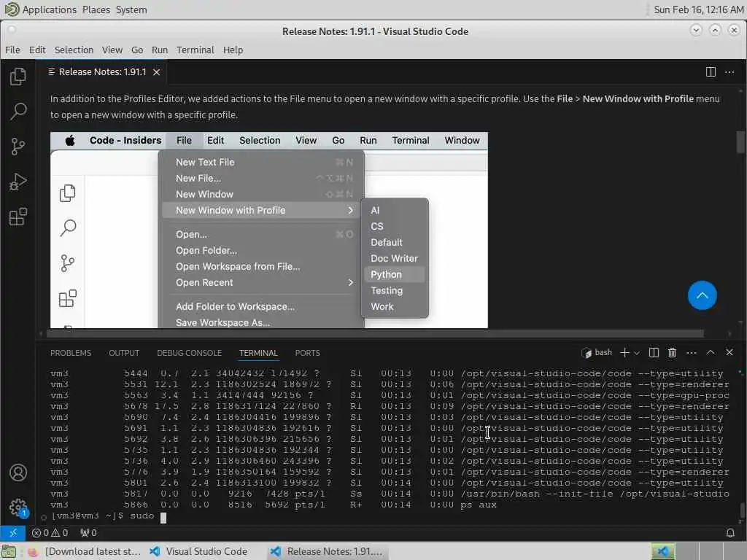Click the release notes screenshot image
The width and height of the screenshot is (747, 560).
point(268,230)
